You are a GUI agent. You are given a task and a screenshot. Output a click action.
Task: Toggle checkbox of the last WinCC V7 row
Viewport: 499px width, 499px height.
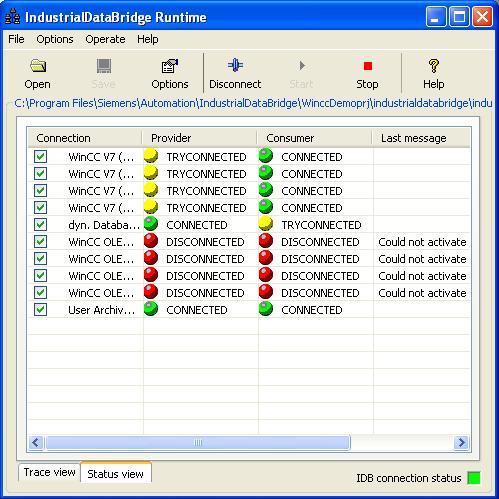(x=40, y=207)
